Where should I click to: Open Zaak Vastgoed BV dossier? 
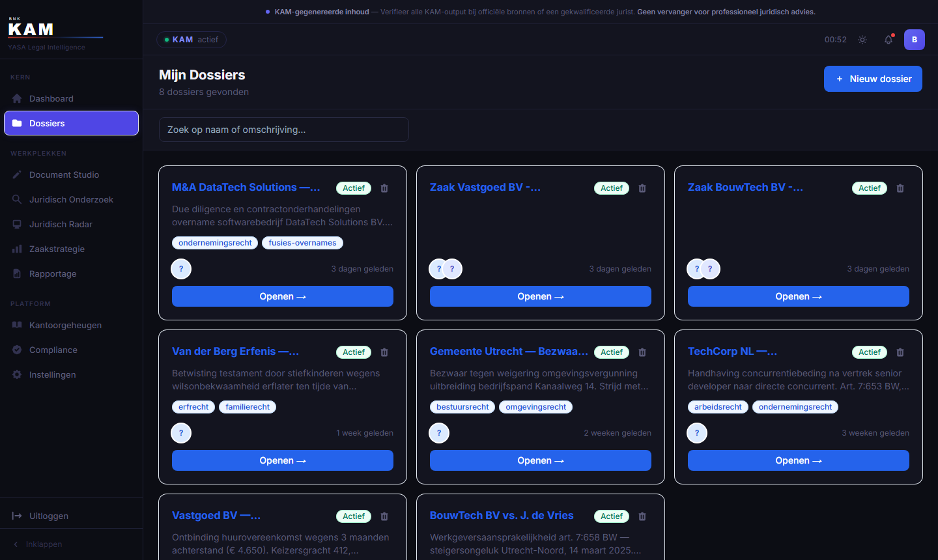point(541,296)
